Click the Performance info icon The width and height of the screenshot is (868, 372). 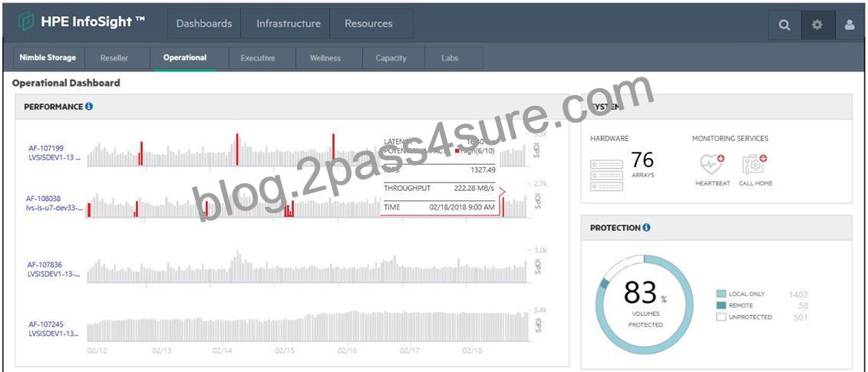coord(89,107)
